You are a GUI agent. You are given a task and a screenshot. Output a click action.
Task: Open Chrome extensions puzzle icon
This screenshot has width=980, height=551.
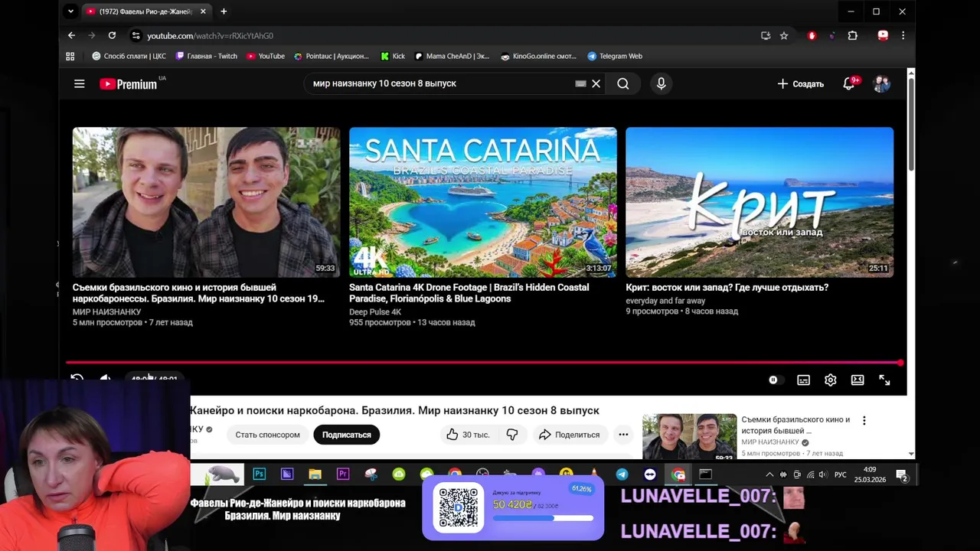(x=852, y=35)
